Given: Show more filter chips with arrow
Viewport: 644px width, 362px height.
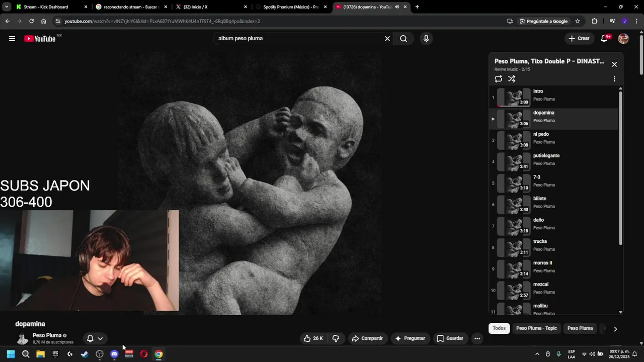Looking at the screenshot, I should click(615, 329).
